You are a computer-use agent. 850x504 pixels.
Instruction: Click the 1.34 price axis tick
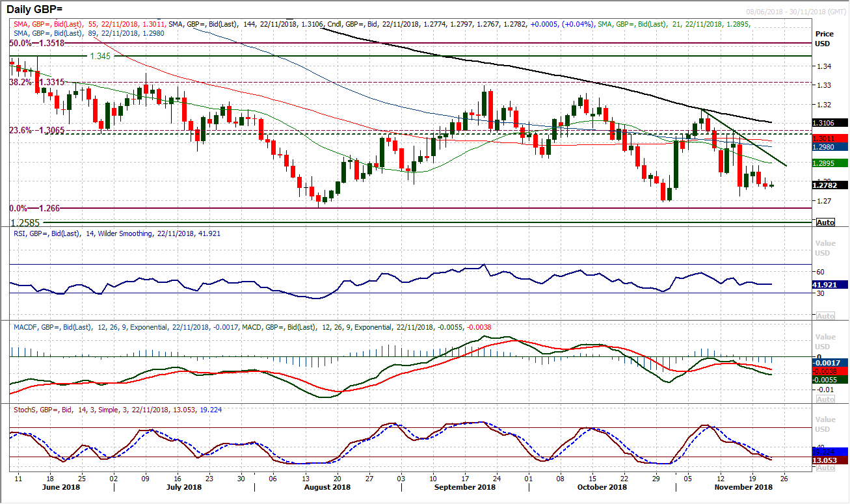(x=824, y=66)
